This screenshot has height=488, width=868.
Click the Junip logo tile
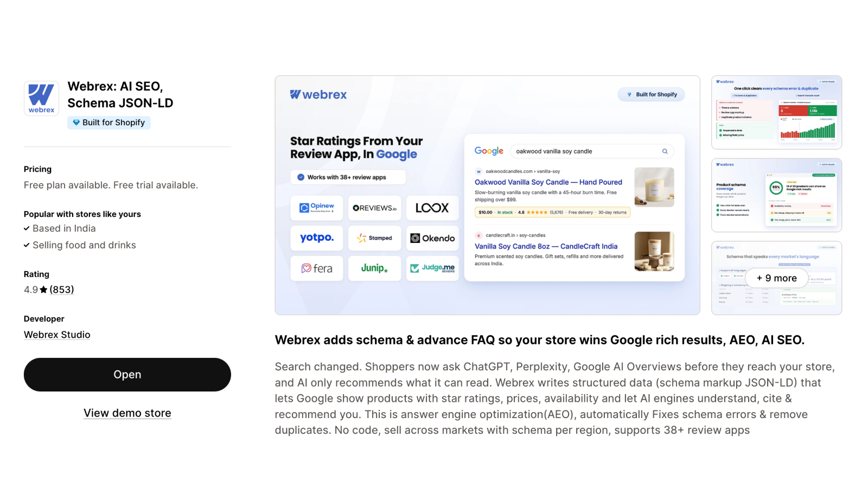coord(375,268)
